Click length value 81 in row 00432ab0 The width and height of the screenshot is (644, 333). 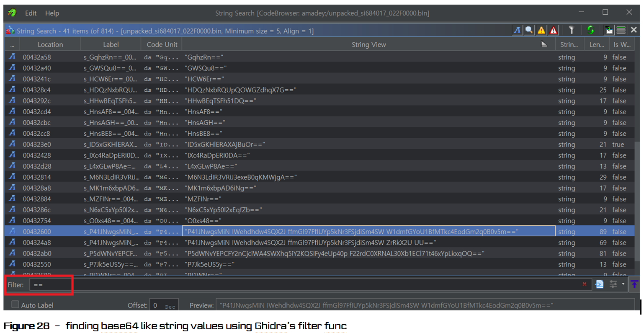(603, 253)
